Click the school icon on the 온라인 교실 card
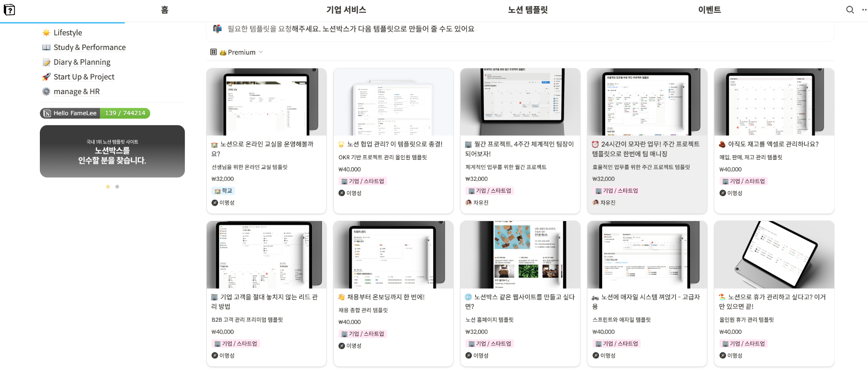This screenshot has width=868, height=373. 215,144
